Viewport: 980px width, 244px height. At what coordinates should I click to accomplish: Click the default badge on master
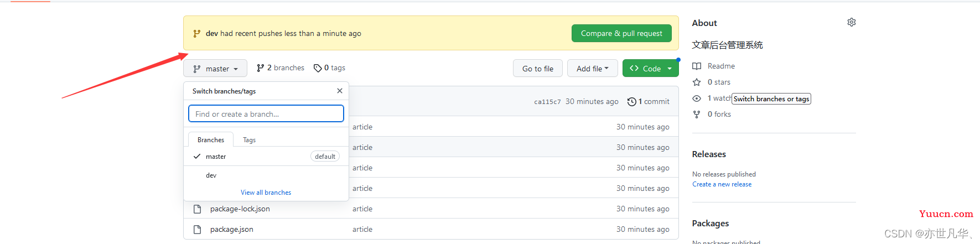coord(325,157)
